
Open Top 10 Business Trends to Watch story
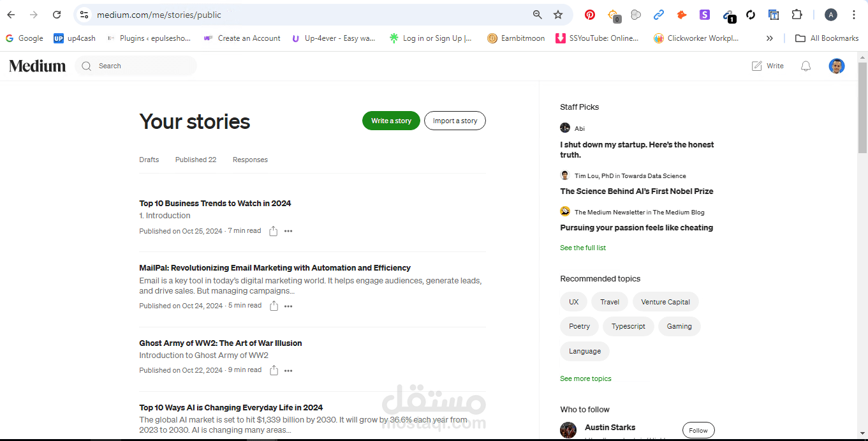(x=215, y=203)
